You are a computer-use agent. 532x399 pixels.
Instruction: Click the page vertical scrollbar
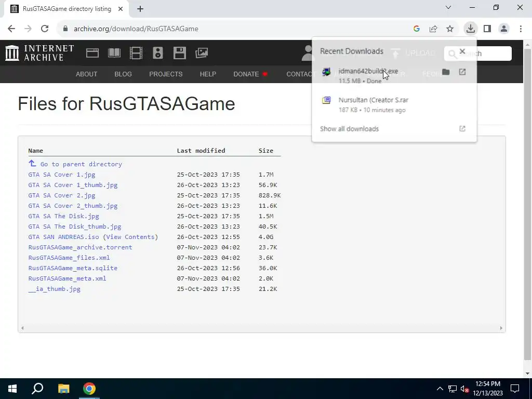pos(528,204)
